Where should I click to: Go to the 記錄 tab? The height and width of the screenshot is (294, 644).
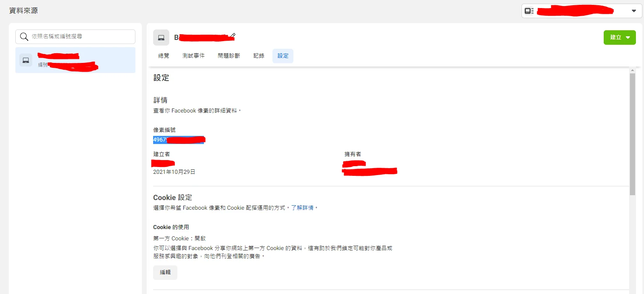coord(259,56)
